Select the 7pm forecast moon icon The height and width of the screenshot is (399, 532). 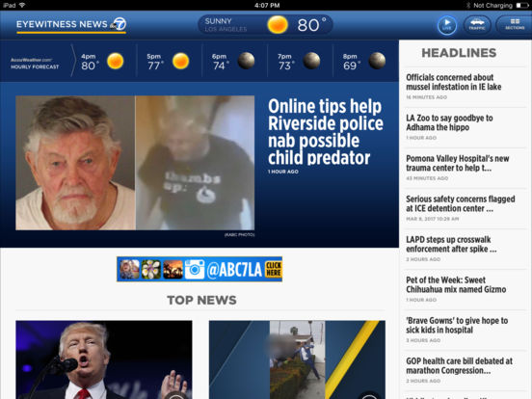(x=311, y=61)
